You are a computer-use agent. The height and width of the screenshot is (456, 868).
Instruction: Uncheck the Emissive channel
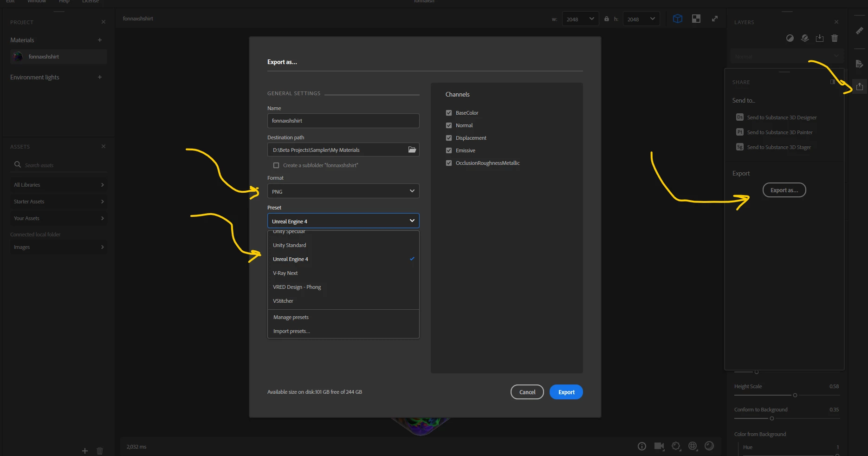pos(449,150)
